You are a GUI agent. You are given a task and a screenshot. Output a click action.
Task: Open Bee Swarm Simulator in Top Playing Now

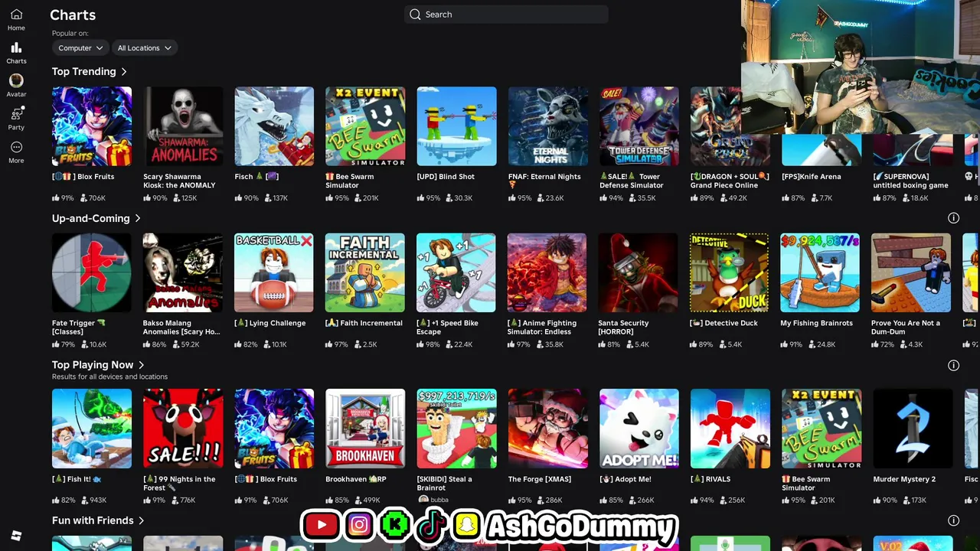[x=822, y=429]
